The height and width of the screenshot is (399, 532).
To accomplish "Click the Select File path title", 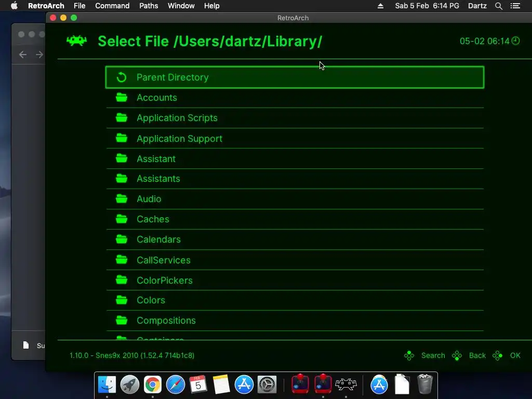I will point(210,42).
